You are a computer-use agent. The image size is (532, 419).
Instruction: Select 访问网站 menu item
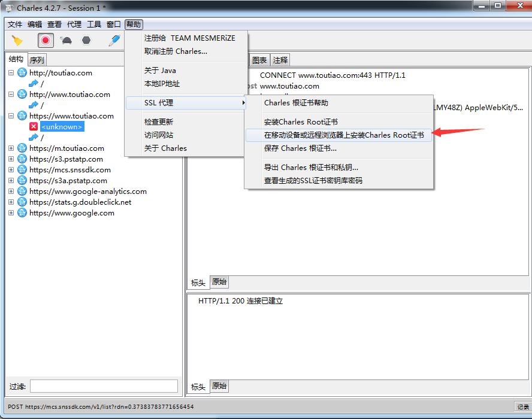185,135
